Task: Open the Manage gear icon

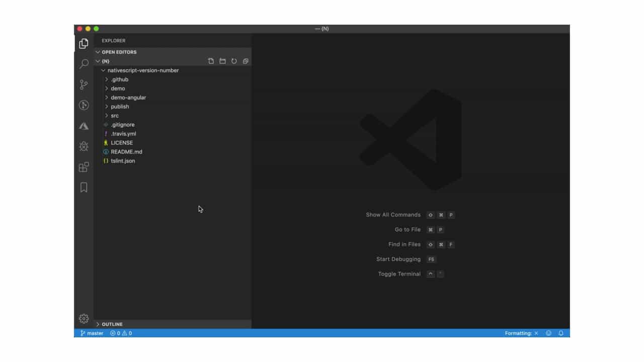Action: 84,318
